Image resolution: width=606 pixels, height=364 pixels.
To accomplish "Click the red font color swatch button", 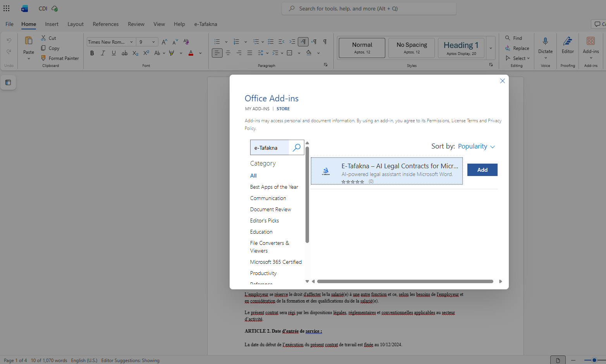I will tap(191, 53).
